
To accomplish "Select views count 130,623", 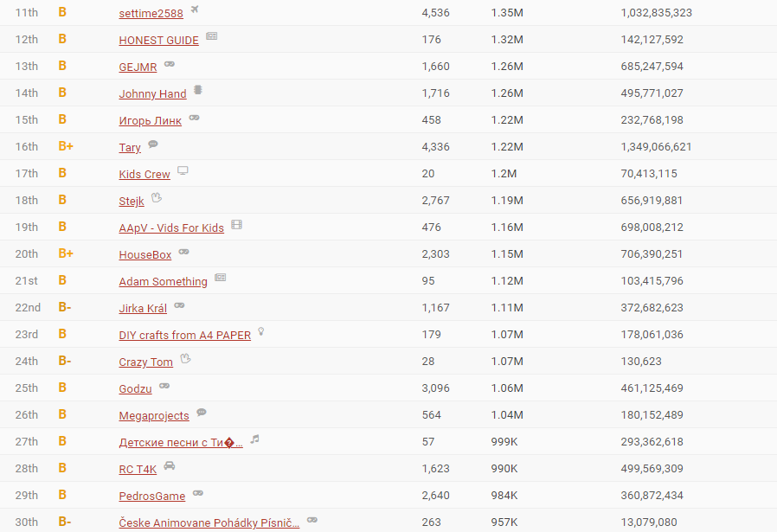I will [x=641, y=361].
